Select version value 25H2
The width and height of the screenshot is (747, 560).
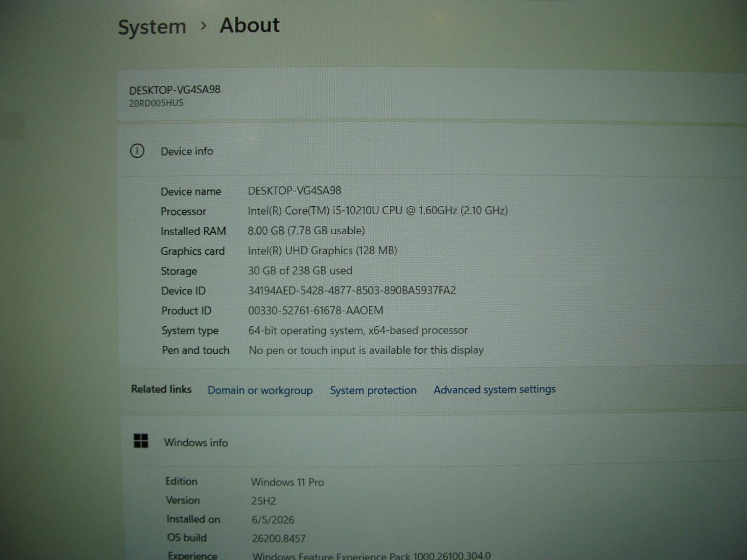tap(263, 501)
